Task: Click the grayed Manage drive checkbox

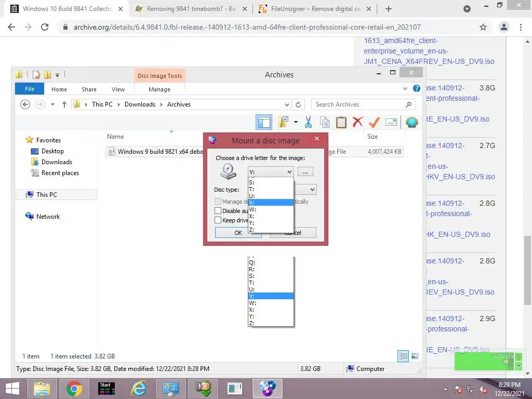Action: click(x=218, y=201)
